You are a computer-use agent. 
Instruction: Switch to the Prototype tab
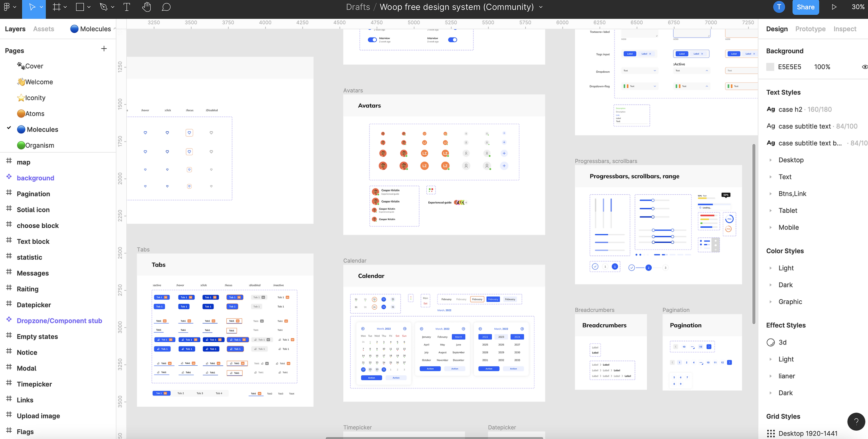pyautogui.click(x=810, y=29)
